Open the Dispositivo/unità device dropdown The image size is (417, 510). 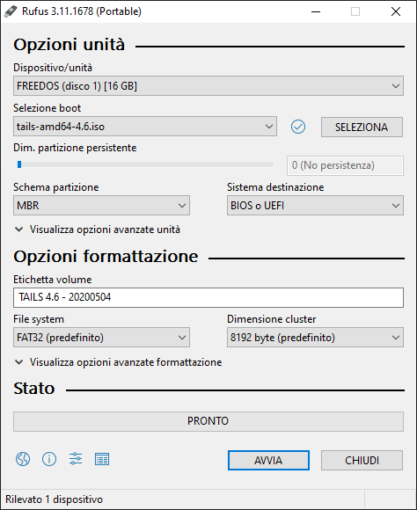(x=208, y=86)
